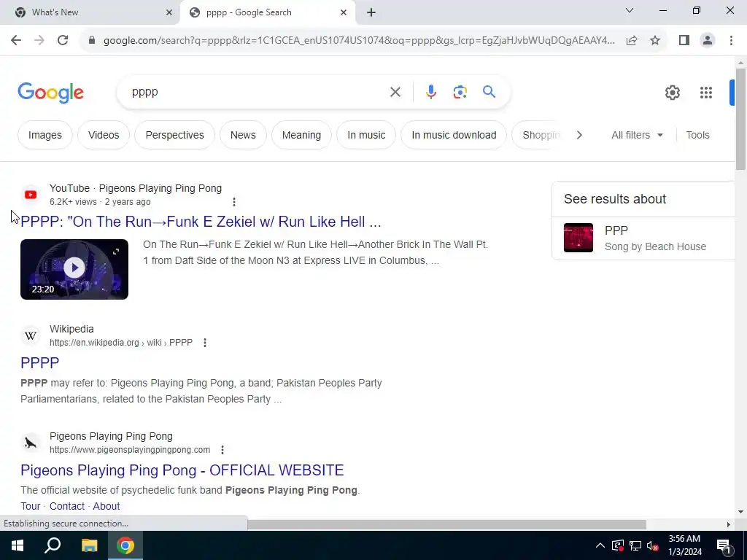Open the Wikipedia PPPP result

point(39,362)
